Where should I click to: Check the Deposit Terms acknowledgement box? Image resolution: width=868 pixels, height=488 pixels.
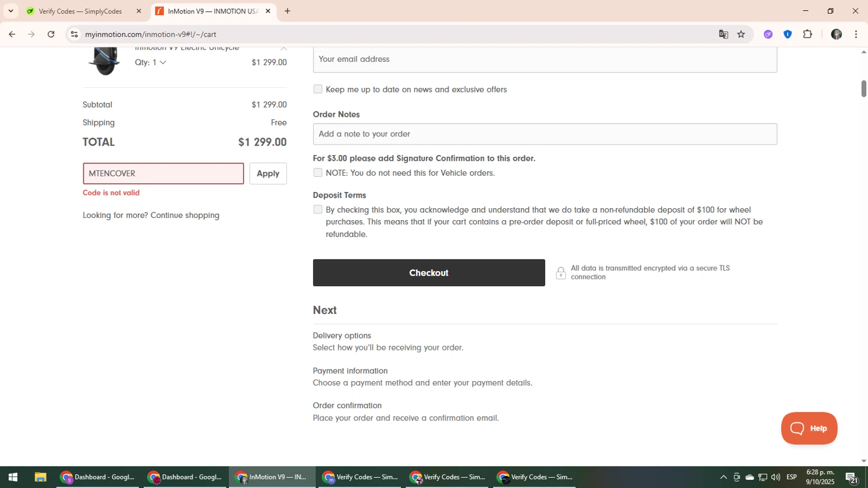tap(318, 209)
